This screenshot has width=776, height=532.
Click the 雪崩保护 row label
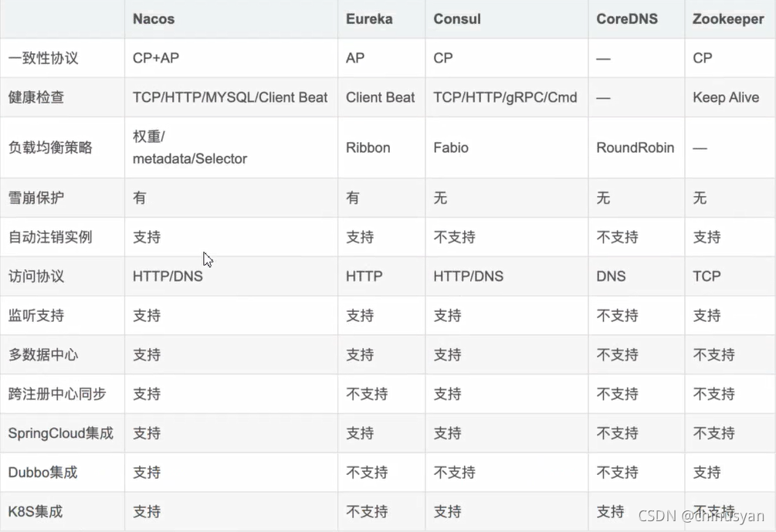36,198
